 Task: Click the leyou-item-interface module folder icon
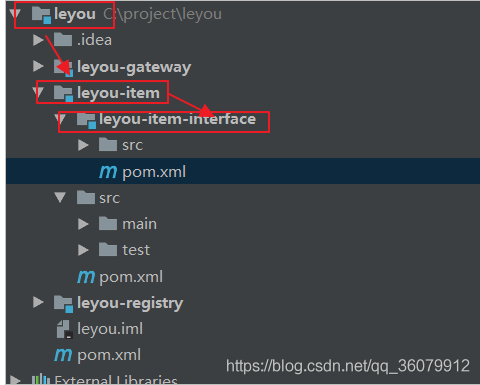coord(86,121)
